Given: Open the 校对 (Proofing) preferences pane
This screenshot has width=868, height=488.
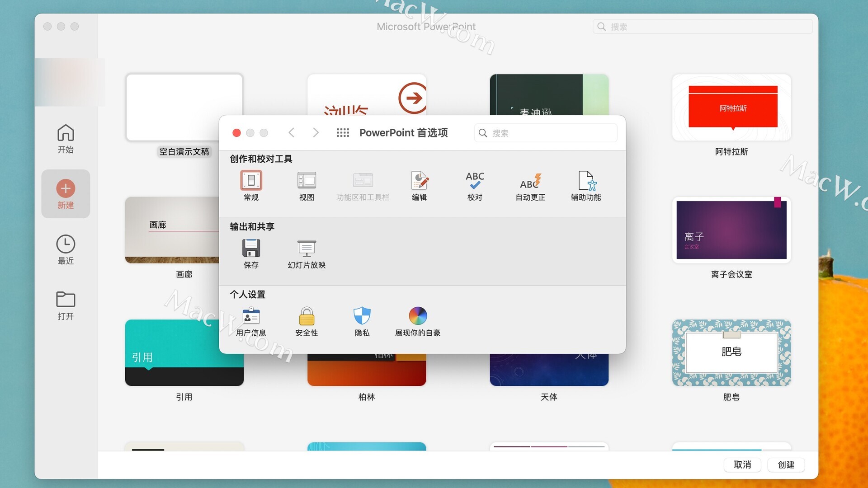Looking at the screenshot, I should pos(475,186).
